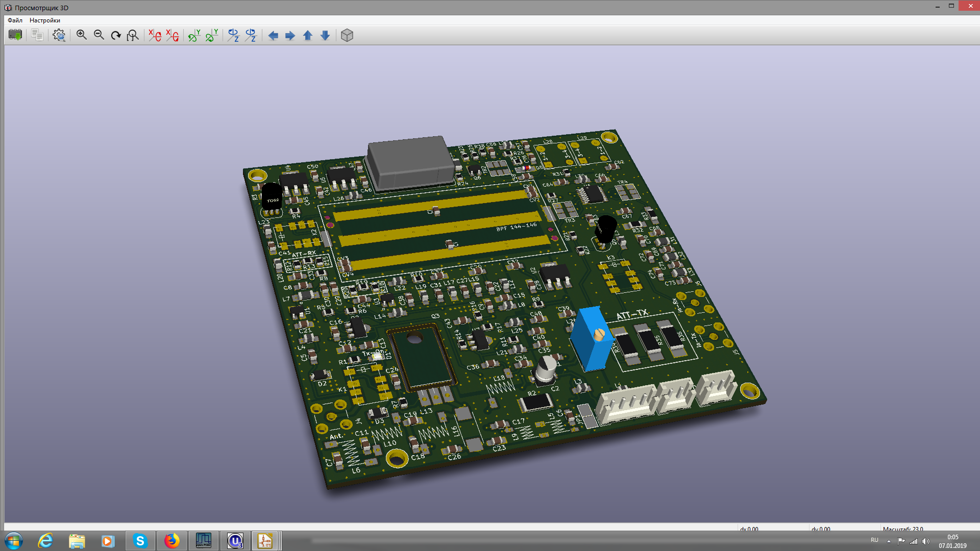This screenshot has height=551, width=980.
Task: Move board right with right arrow
Action: point(290,35)
